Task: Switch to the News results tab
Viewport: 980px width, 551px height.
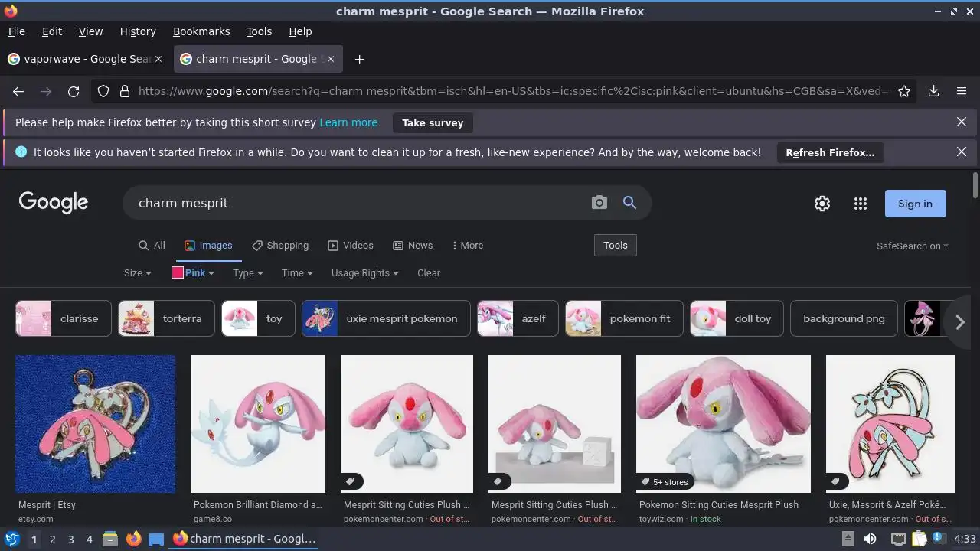Action: [x=413, y=246]
